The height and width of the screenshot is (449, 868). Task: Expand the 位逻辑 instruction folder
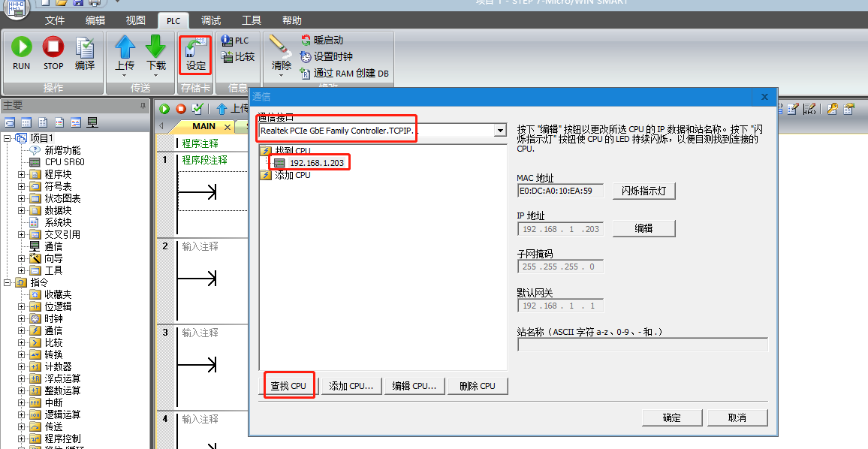tap(22, 306)
